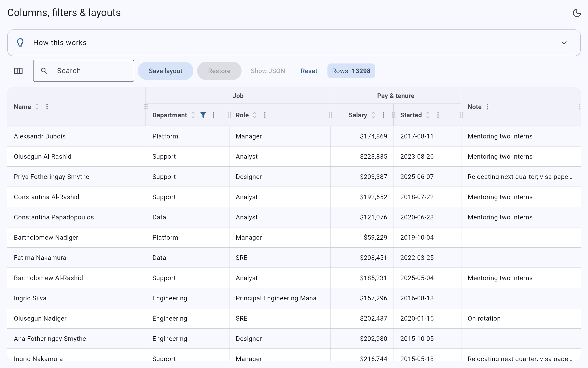Viewport: 588px width, 368px height.
Task: Click the $59,229 salary cell
Action: pyautogui.click(x=362, y=237)
